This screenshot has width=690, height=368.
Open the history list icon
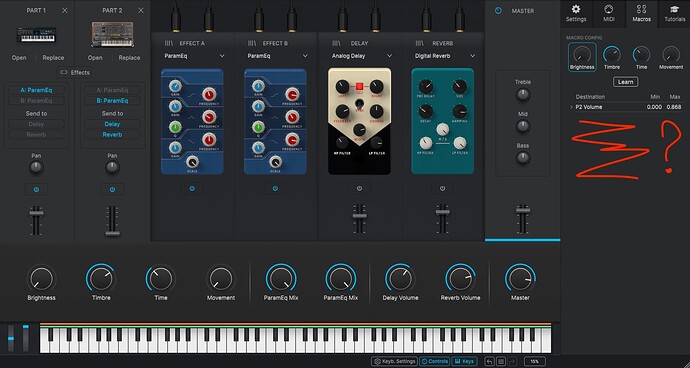(x=501, y=361)
